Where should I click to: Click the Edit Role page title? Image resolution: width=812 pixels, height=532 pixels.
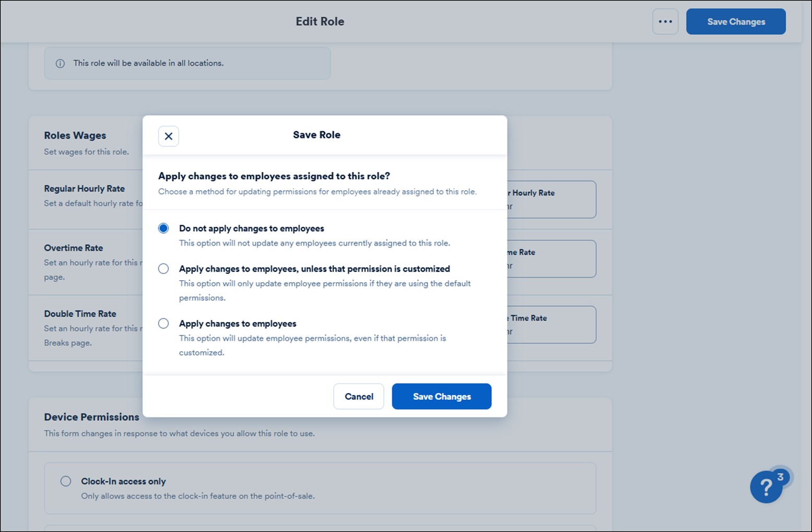[x=320, y=21]
